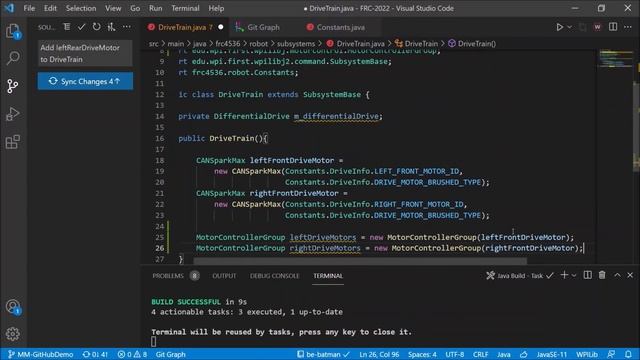This screenshot has height=360, width=640.
Task: Split the terminal panel
Action: [x=587, y=276]
